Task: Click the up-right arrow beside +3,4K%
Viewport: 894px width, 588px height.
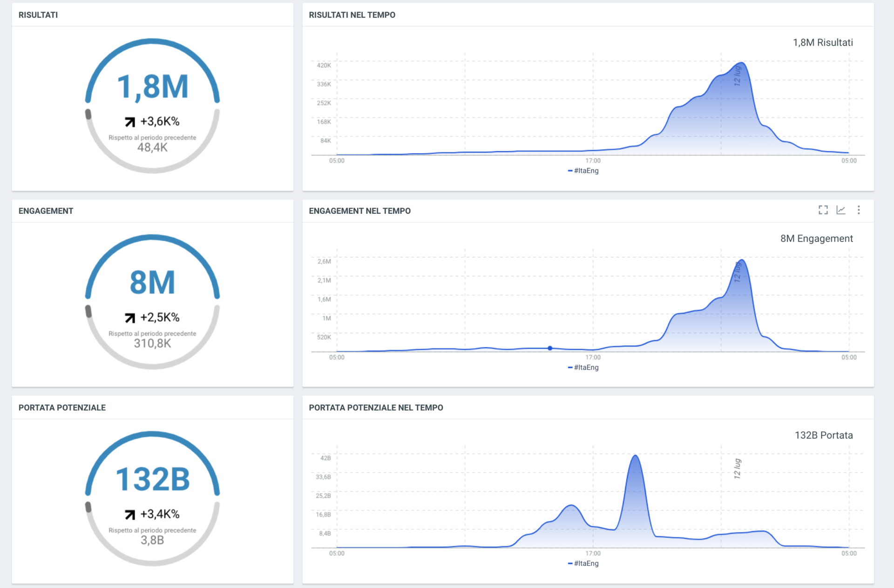Action: coord(130,514)
